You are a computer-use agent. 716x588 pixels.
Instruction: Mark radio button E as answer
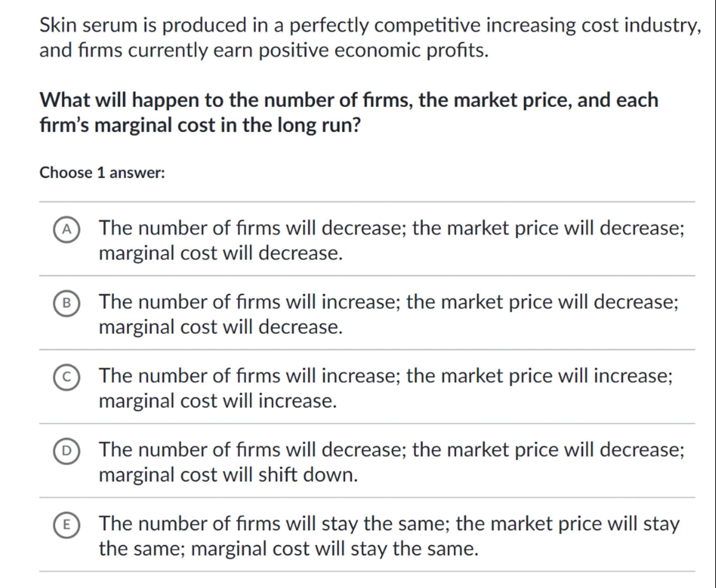[x=66, y=525]
